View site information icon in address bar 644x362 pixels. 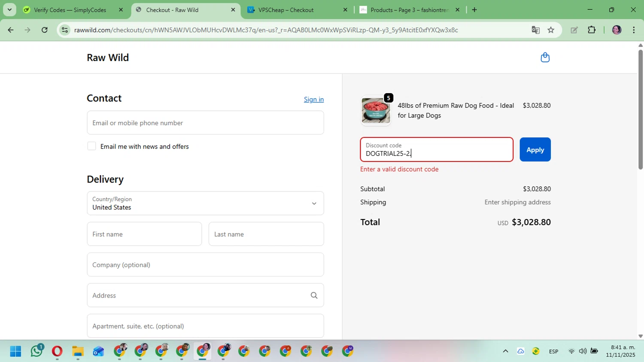[x=65, y=30]
